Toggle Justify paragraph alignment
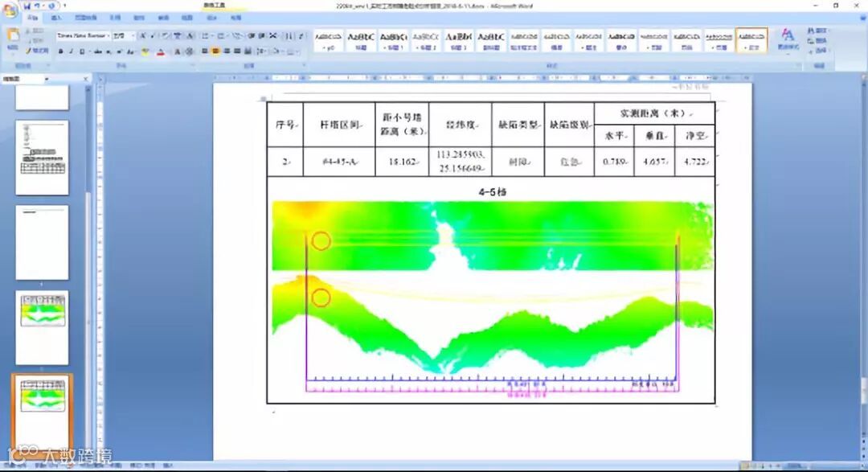Viewport: 868px width, 472px height. coord(237,51)
